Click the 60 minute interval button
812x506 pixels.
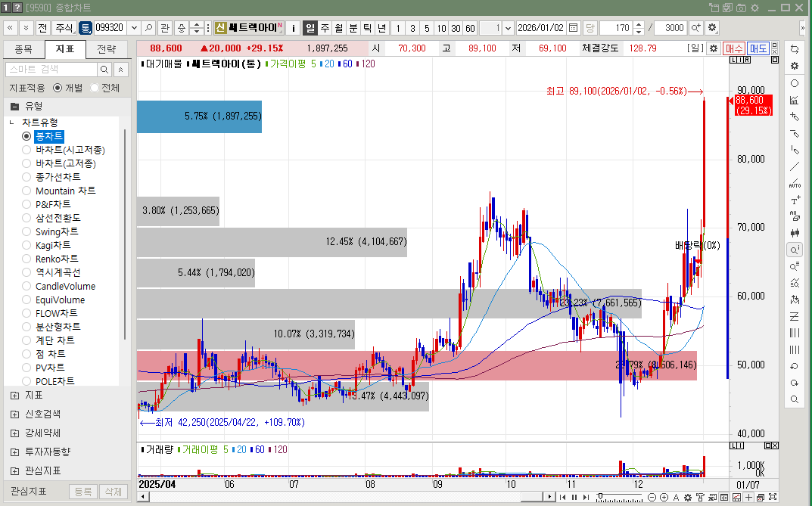470,28
